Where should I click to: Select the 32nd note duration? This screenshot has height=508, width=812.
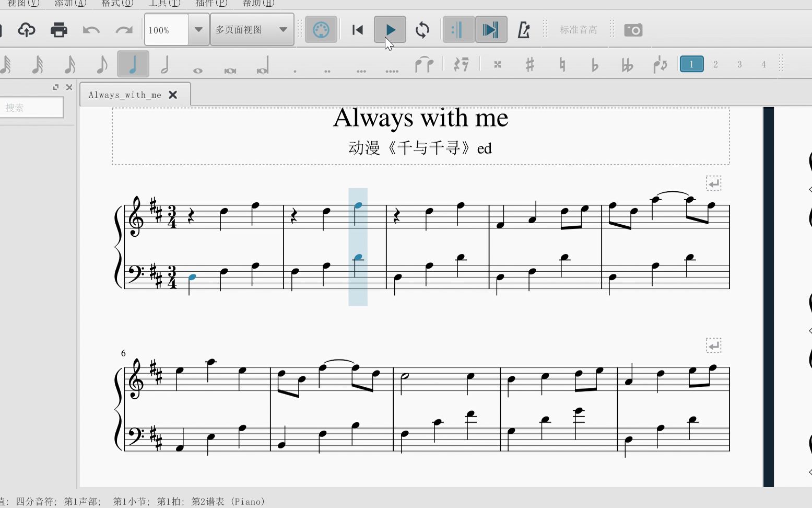pos(37,64)
